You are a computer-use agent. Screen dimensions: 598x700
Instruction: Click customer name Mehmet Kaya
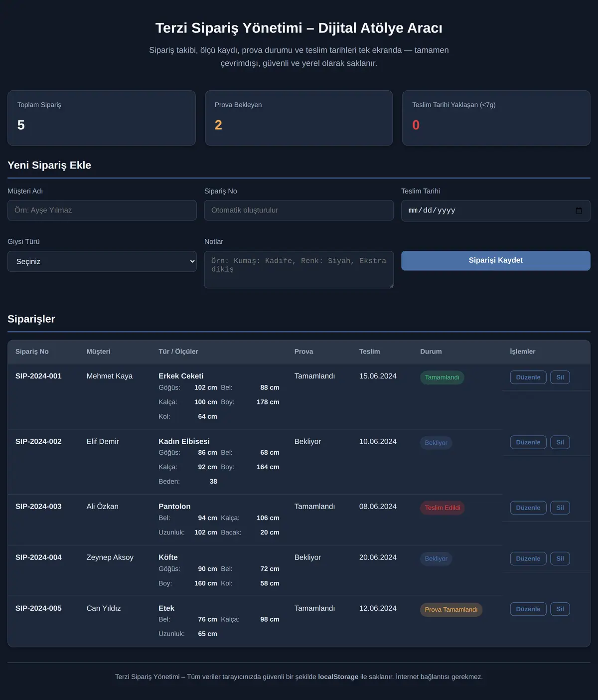point(110,376)
